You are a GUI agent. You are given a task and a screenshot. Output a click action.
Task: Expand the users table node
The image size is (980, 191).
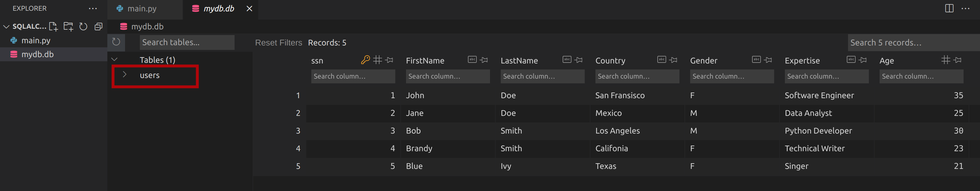click(x=124, y=75)
